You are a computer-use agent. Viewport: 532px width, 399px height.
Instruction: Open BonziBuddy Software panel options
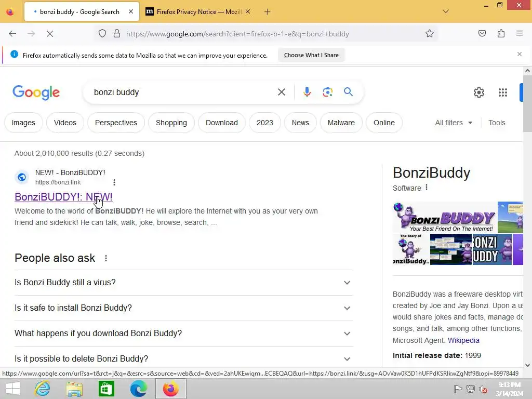[427, 188]
